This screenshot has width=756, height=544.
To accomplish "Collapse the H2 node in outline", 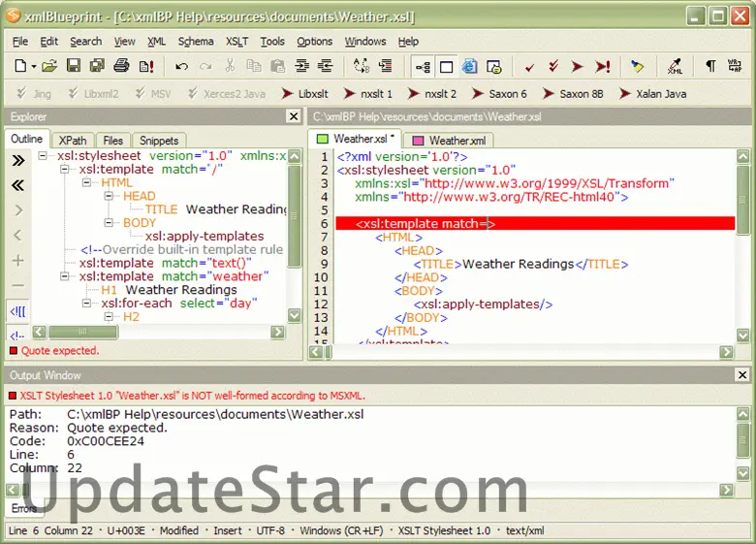I will tap(109, 317).
